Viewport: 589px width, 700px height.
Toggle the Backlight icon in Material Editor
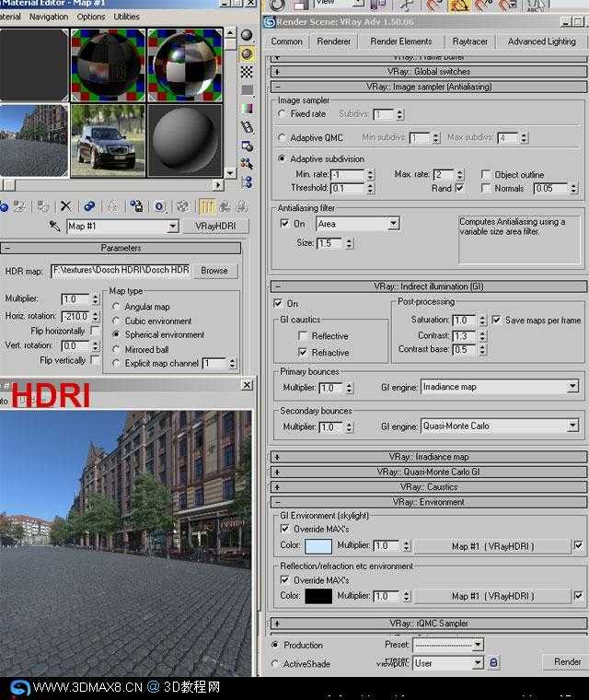[247, 54]
